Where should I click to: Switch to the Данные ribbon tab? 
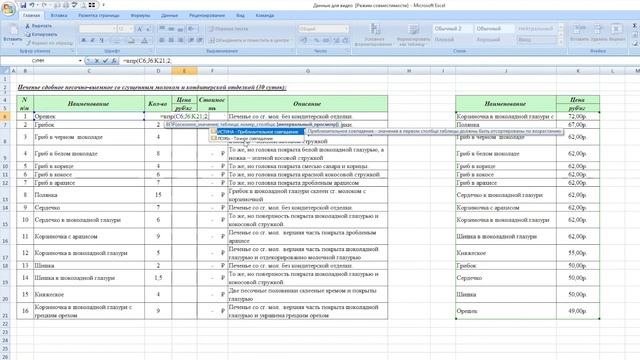pos(169,16)
